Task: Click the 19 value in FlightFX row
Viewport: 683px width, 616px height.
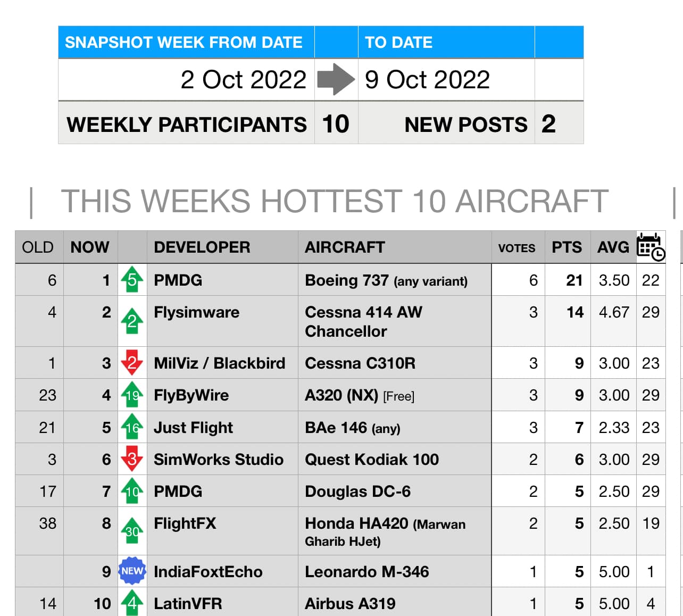Action: pos(651,523)
